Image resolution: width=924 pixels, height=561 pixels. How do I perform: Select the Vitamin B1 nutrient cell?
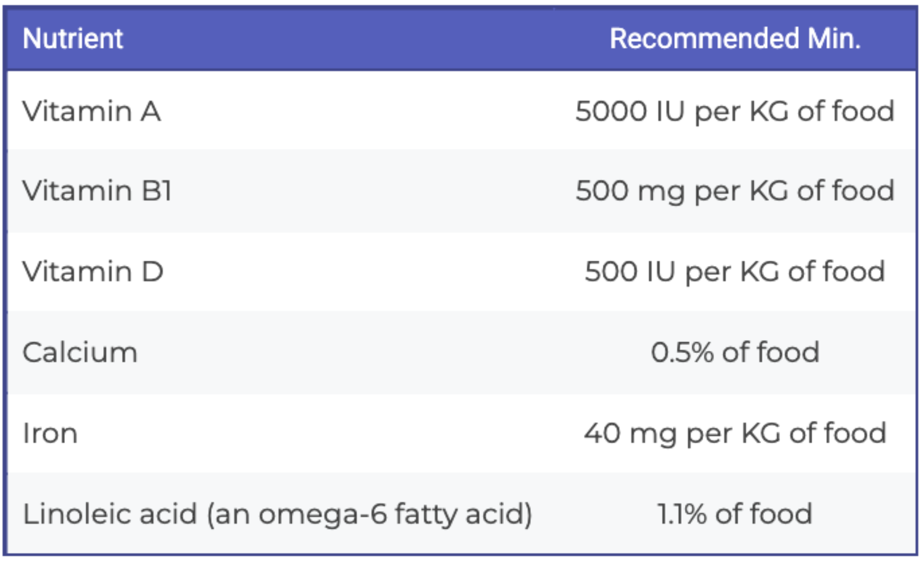click(97, 191)
